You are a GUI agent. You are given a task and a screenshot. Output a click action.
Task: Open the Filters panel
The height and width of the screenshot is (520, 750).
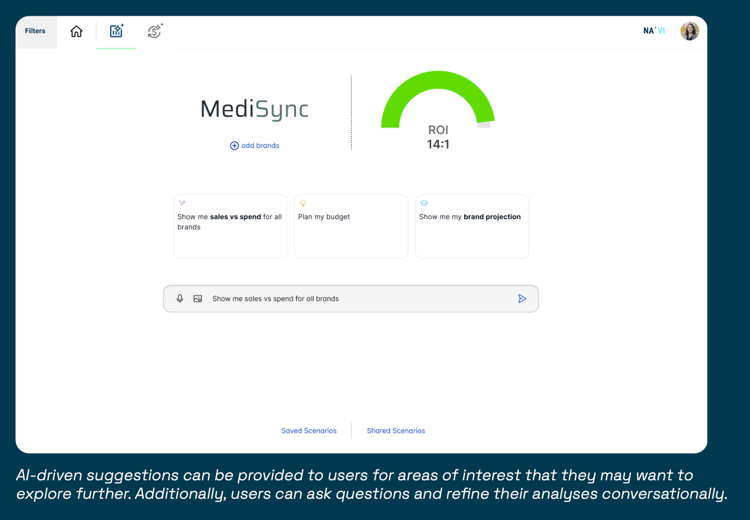coord(36,32)
